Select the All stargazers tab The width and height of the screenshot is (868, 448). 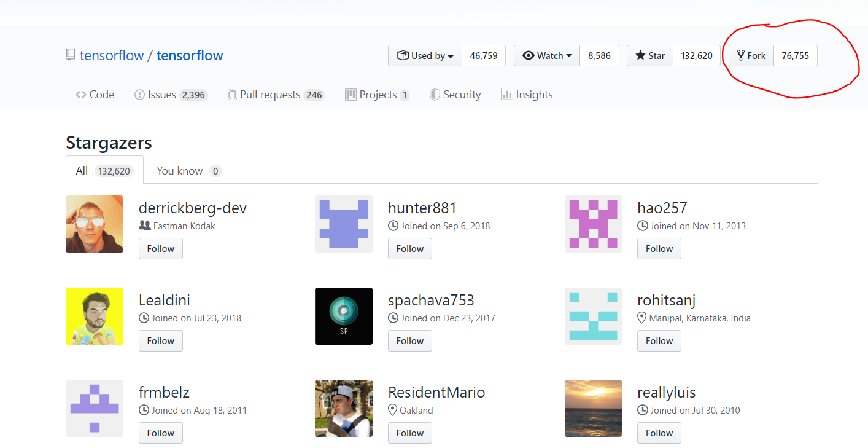[104, 170]
